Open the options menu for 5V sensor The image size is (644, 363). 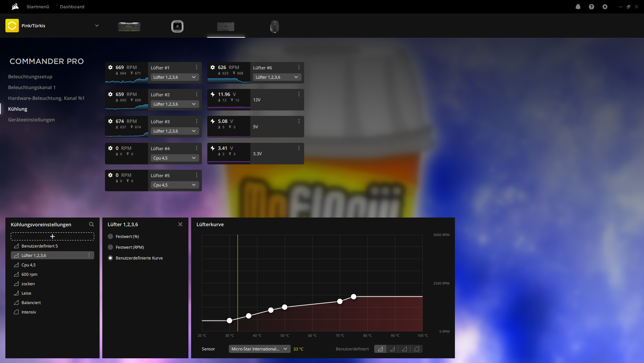[299, 121]
